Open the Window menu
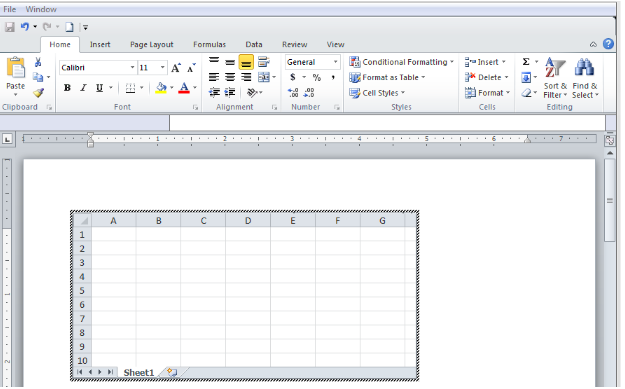The width and height of the screenshot is (625, 389). (x=41, y=9)
